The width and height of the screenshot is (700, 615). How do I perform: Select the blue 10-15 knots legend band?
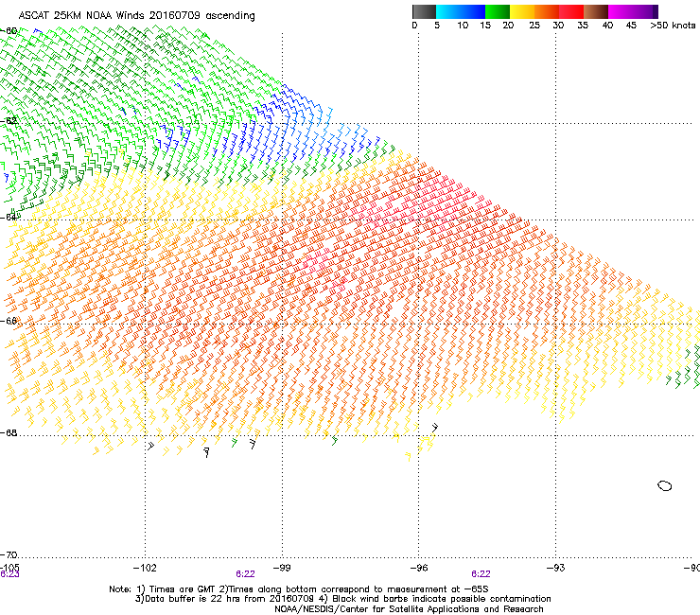point(473,11)
